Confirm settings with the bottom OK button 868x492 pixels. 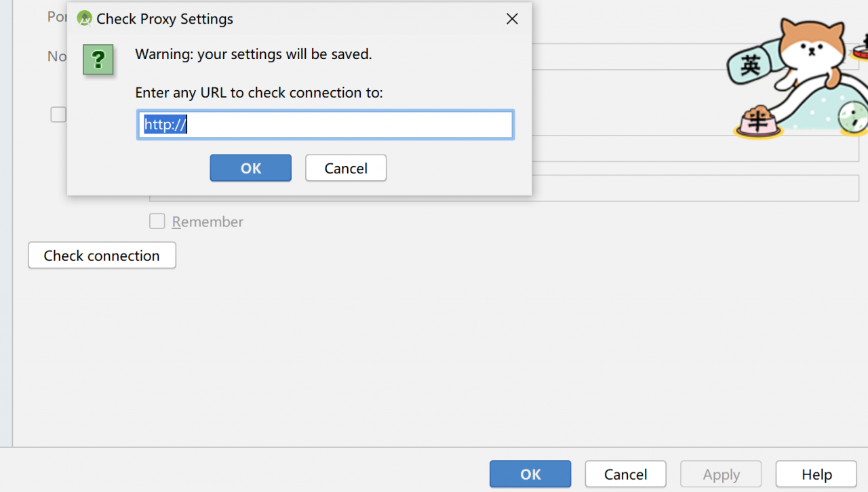(x=530, y=474)
